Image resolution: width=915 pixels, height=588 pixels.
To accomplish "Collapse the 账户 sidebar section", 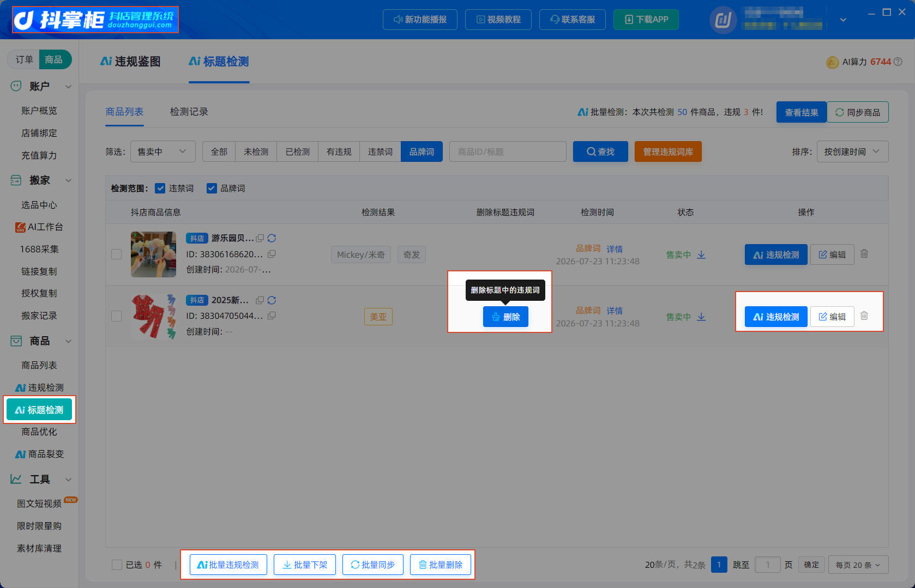I will [x=68, y=87].
